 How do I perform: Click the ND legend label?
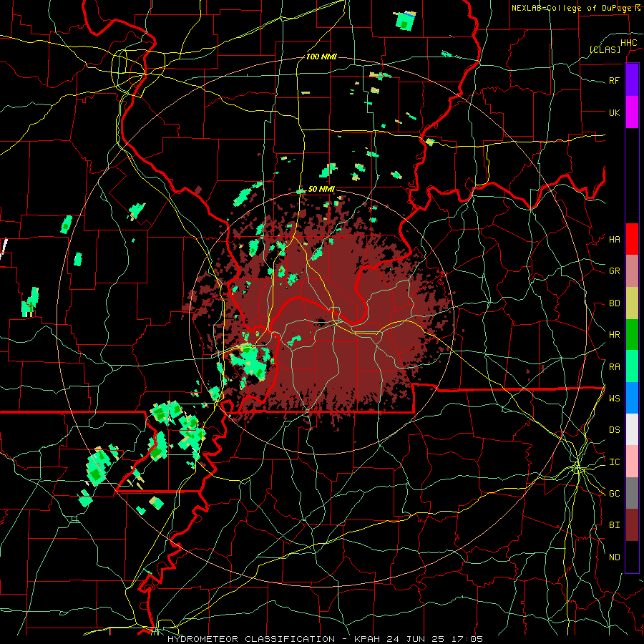coord(615,557)
